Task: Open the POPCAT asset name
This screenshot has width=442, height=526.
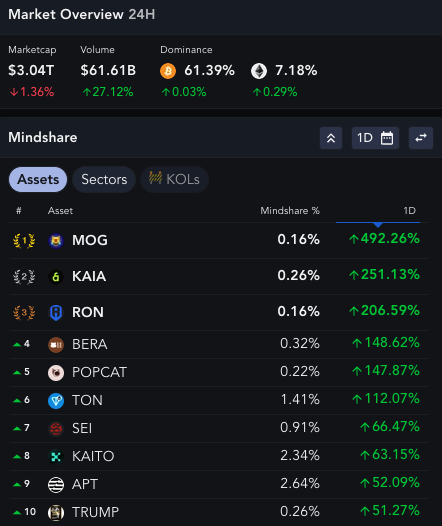Action: click(x=99, y=372)
